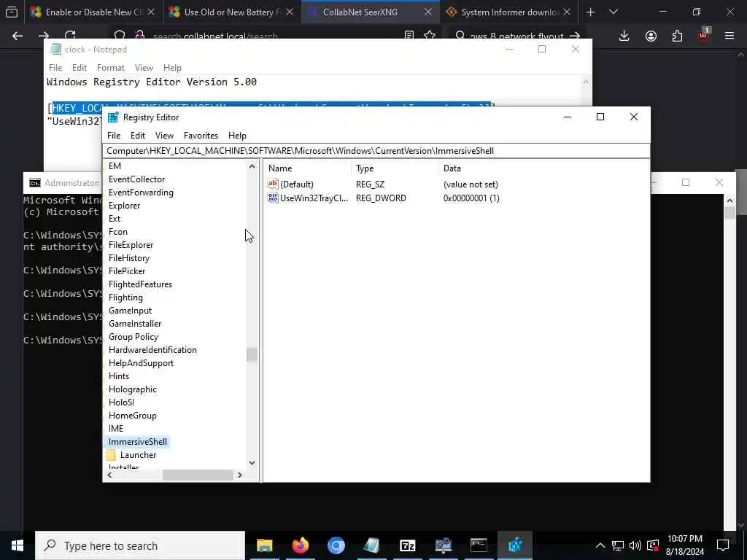The width and height of the screenshot is (747, 560).
Task: Select the GameInstaller registry key
Action: click(135, 324)
